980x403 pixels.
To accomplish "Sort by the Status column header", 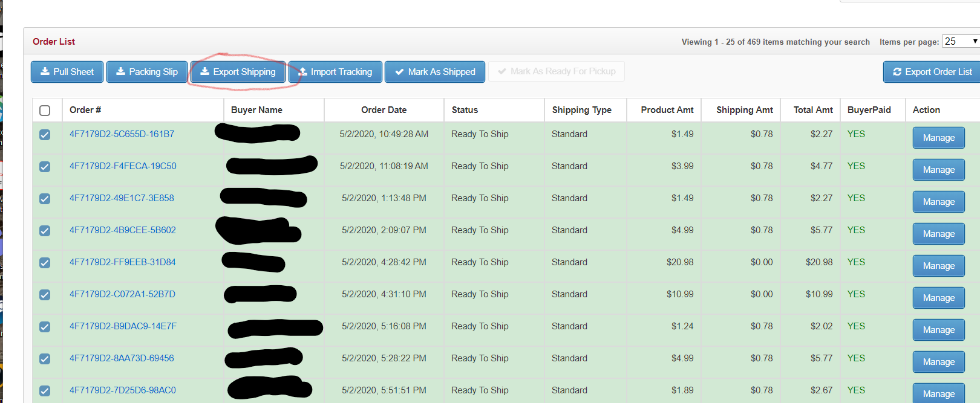I will tap(465, 110).
